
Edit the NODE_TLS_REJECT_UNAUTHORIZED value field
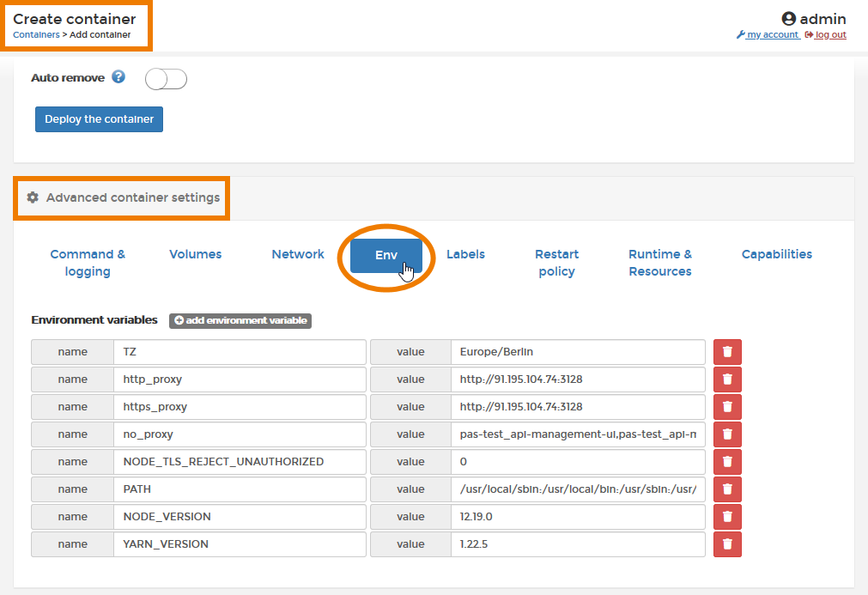pyautogui.click(x=578, y=462)
